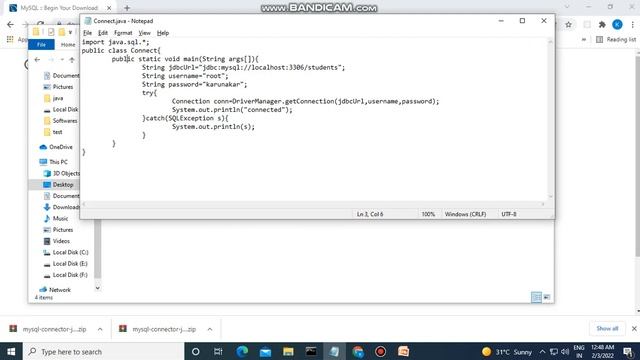This screenshot has width=640, height=360.
Task: Open the View menu in Notepad
Action: pos(144,33)
